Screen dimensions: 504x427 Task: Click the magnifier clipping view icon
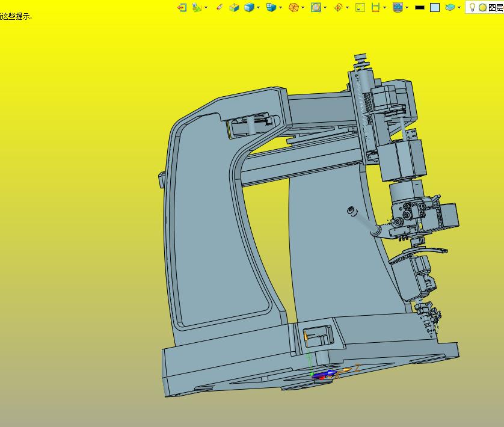(316, 7)
